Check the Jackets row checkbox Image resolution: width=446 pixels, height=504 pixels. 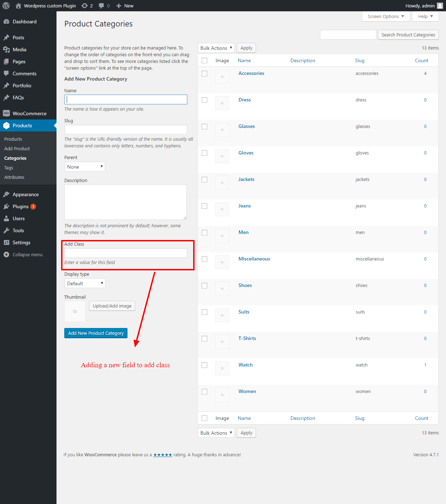tap(204, 180)
